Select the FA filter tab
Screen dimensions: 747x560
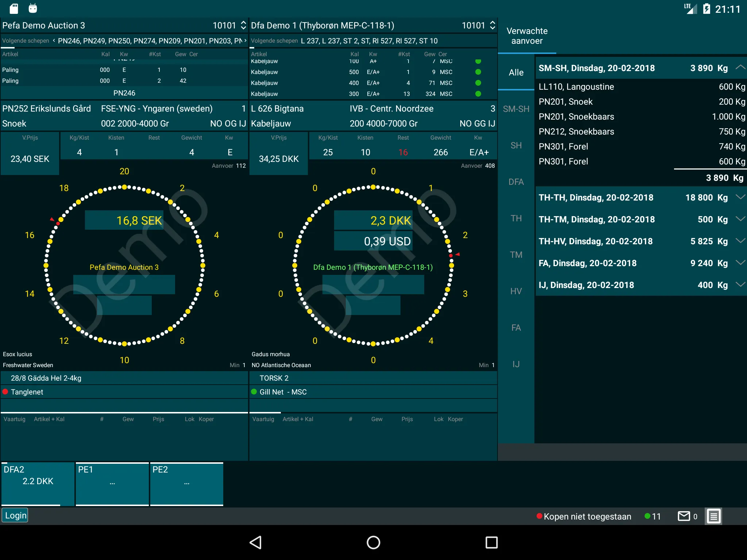516,327
